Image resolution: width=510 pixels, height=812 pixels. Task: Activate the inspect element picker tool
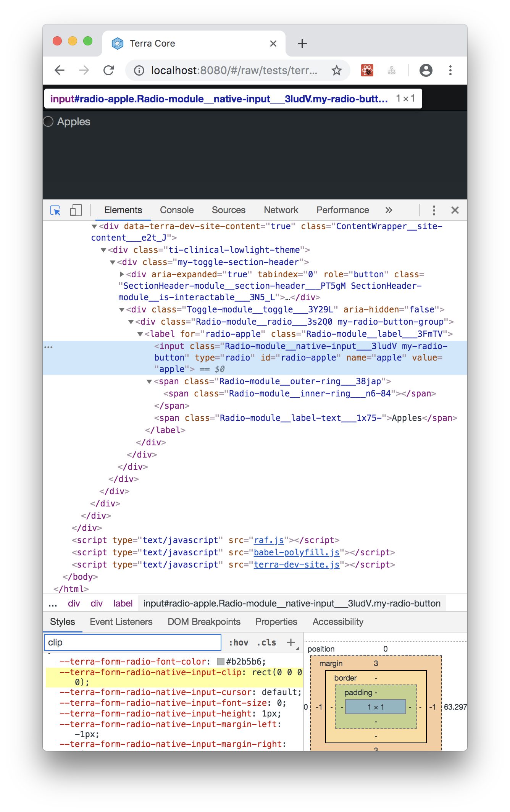(56, 210)
